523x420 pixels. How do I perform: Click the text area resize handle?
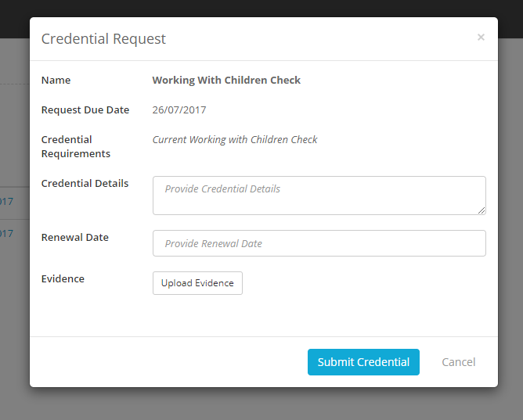(482, 210)
